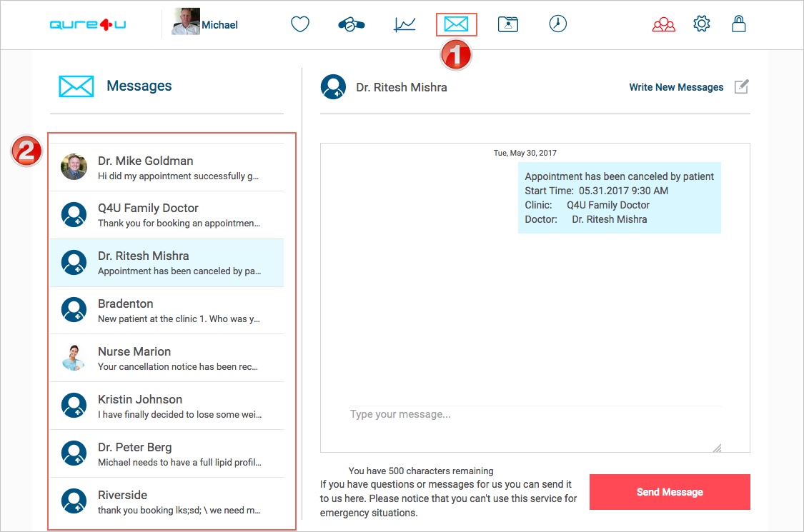Viewport: 804px width, 532px height.
Task: Click Kristin Johnson avatar icon
Action: (x=74, y=406)
